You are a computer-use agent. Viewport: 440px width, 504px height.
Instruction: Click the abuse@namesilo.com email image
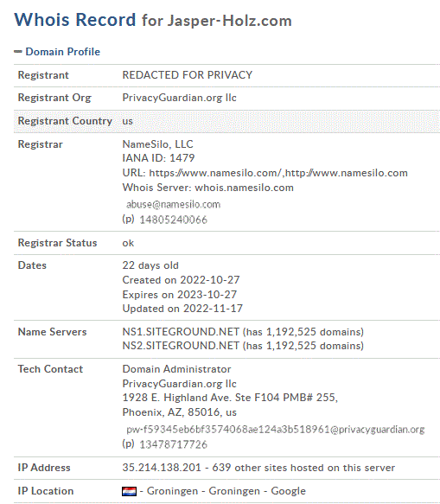173,204
